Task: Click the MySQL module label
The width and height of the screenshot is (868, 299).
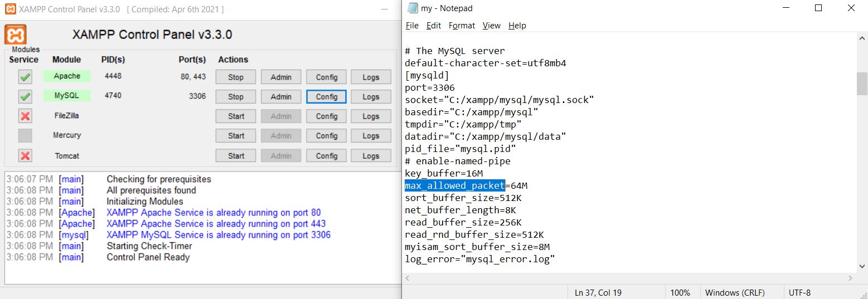Action: 67,96
